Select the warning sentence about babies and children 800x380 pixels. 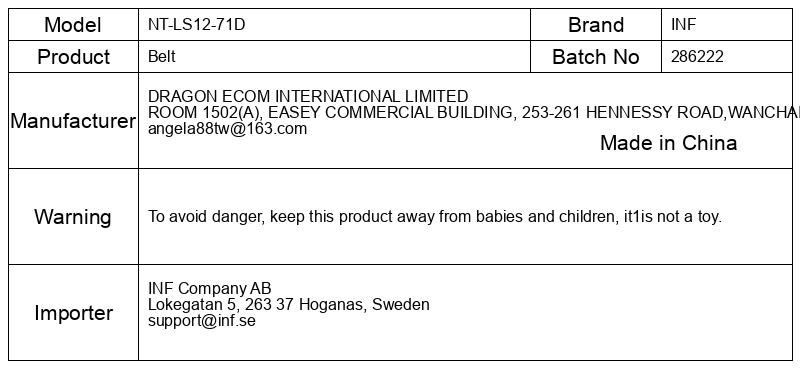[435, 216]
